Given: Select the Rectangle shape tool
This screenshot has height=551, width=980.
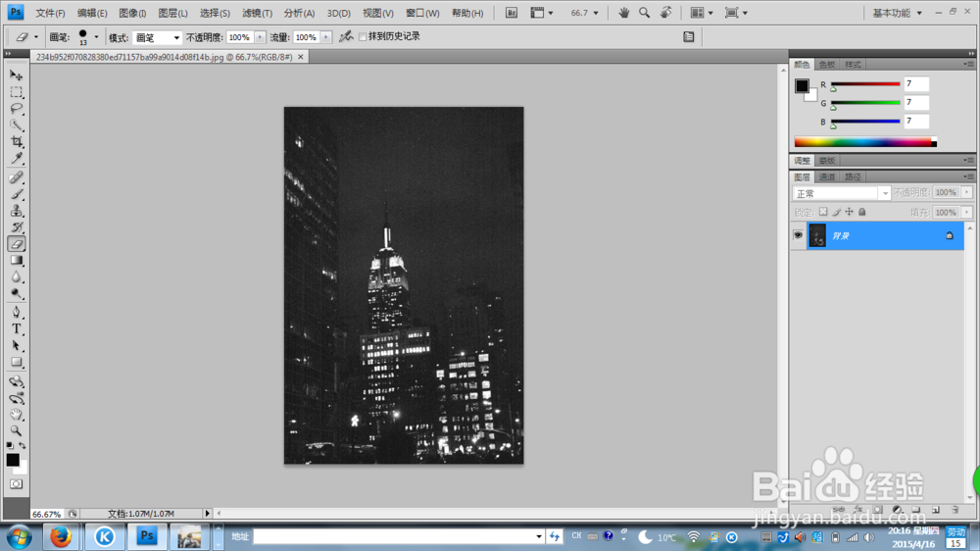Looking at the screenshot, I should click(17, 362).
